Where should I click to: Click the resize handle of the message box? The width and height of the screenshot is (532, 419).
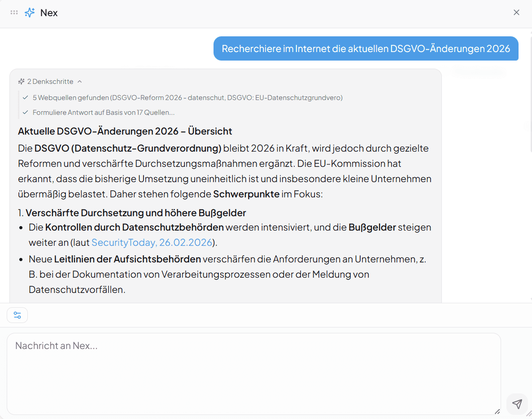(x=497, y=410)
